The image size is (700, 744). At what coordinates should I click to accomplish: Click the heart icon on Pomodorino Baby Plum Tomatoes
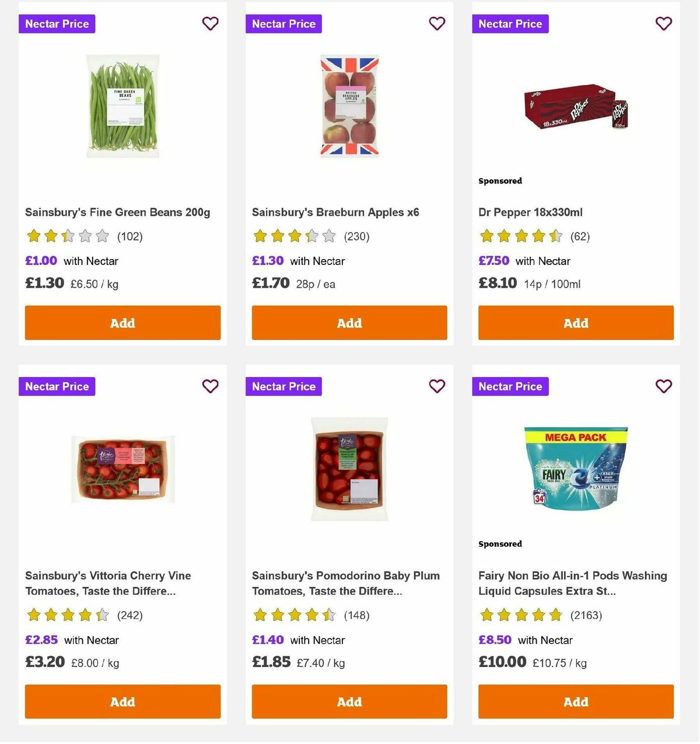pyautogui.click(x=437, y=386)
